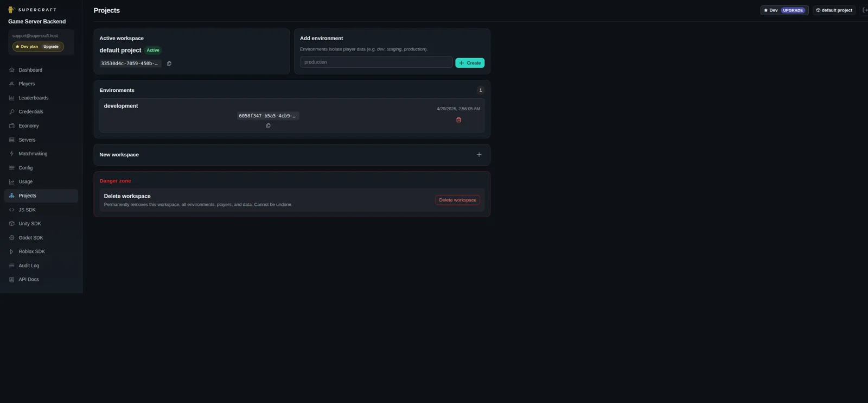868x403 pixels.
Task: Click the support@supercraft.host email
Action: coord(35,36)
